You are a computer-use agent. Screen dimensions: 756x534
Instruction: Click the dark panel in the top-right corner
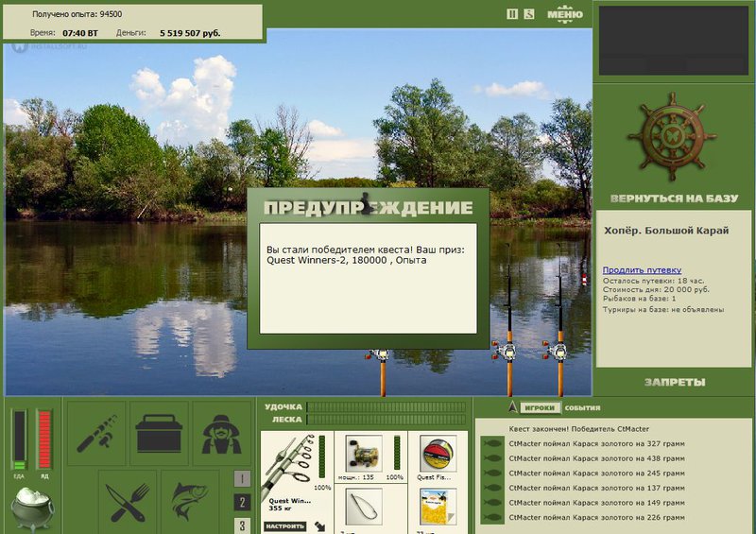point(674,40)
